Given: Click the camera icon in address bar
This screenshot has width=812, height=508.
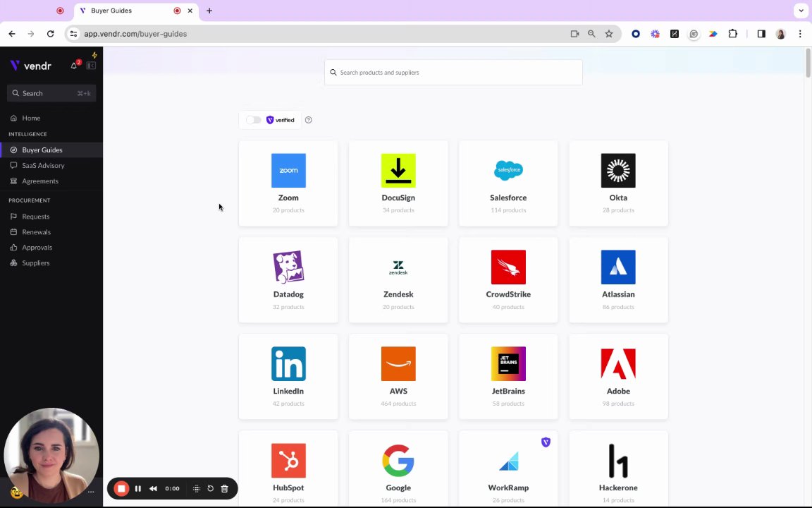Looking at the screenshot, I should pos(574,34).
